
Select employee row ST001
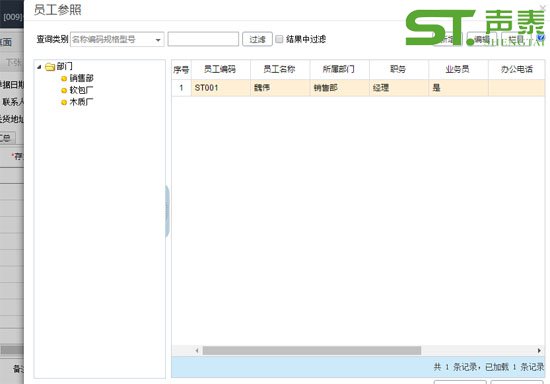(x=358, y=88)
